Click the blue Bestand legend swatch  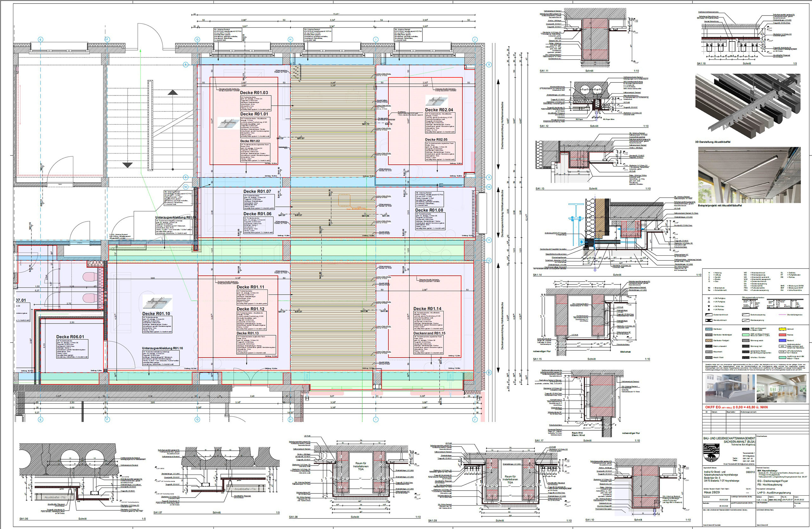tap(783, 341)
